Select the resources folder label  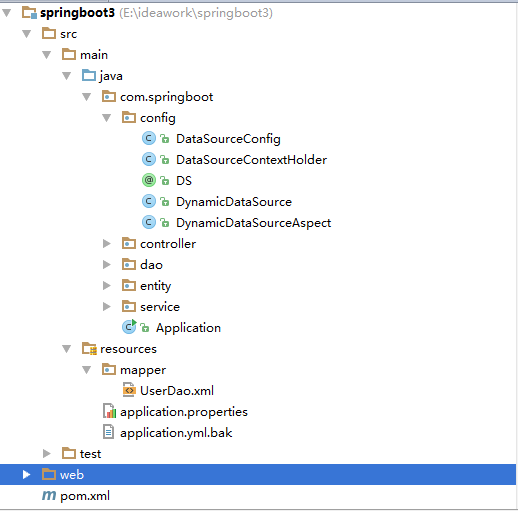click(x=128, y=349)
